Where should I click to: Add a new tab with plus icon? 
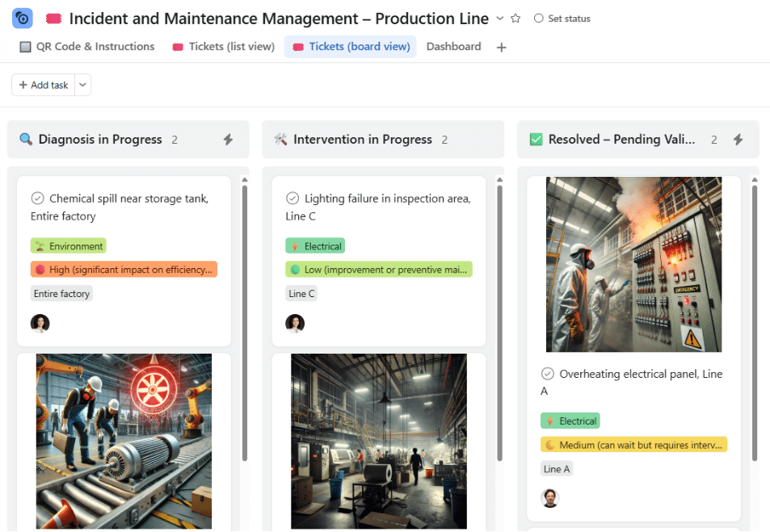[x=502, y=47]
